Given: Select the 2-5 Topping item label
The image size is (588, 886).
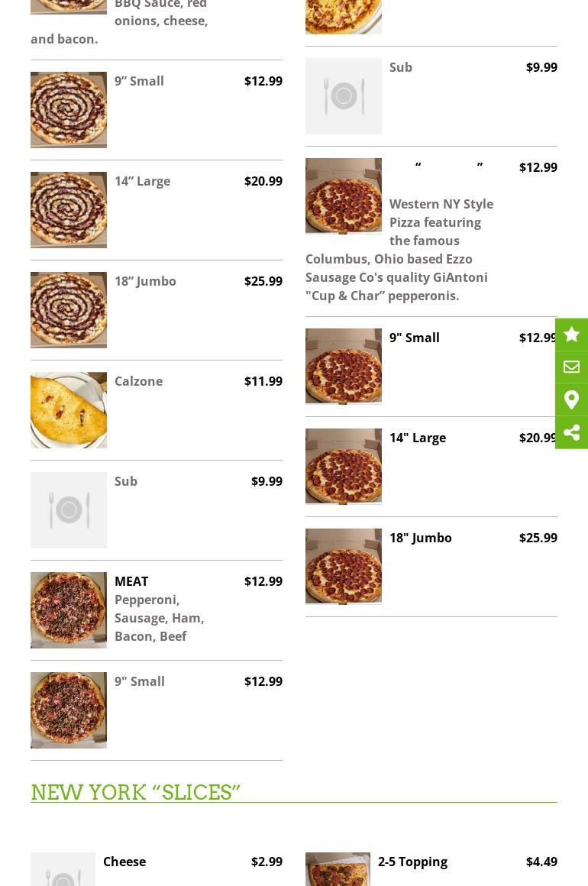Looking at the screenshot, I should pyautogui.click(x=412, y=862).
